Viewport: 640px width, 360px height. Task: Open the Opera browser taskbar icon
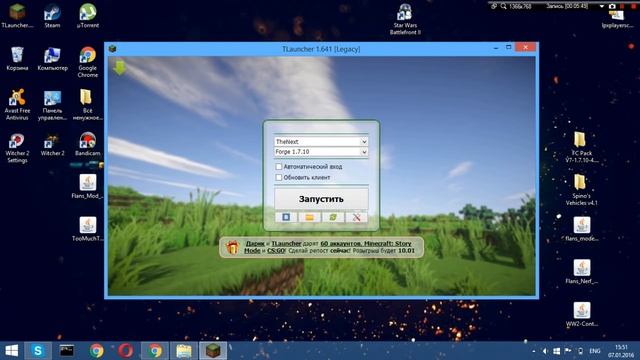point(126,351)
